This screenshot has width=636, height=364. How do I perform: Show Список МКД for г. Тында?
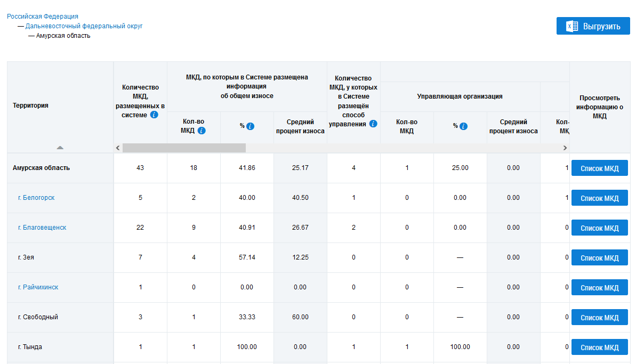point(599,347)
